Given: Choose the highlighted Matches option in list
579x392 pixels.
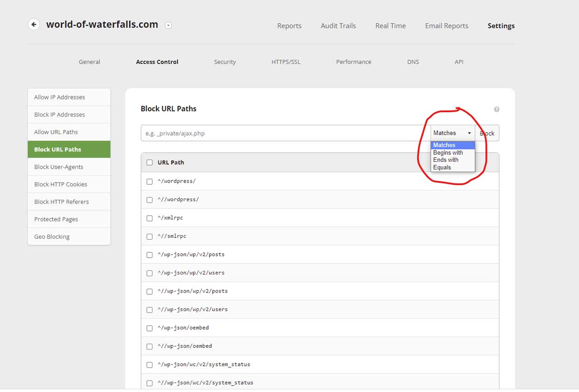Looking at the screenshot, I should pyautogui.click(x=453, y=145).
